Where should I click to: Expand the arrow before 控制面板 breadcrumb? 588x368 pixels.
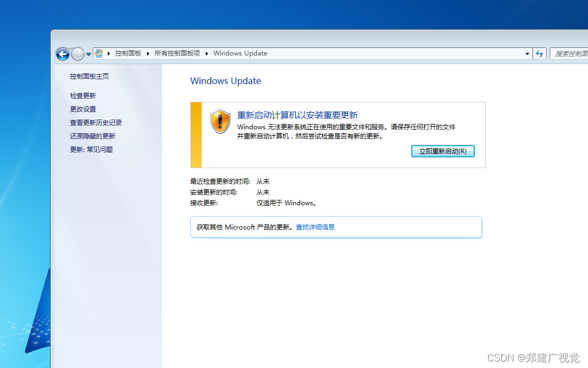[109, 53]
